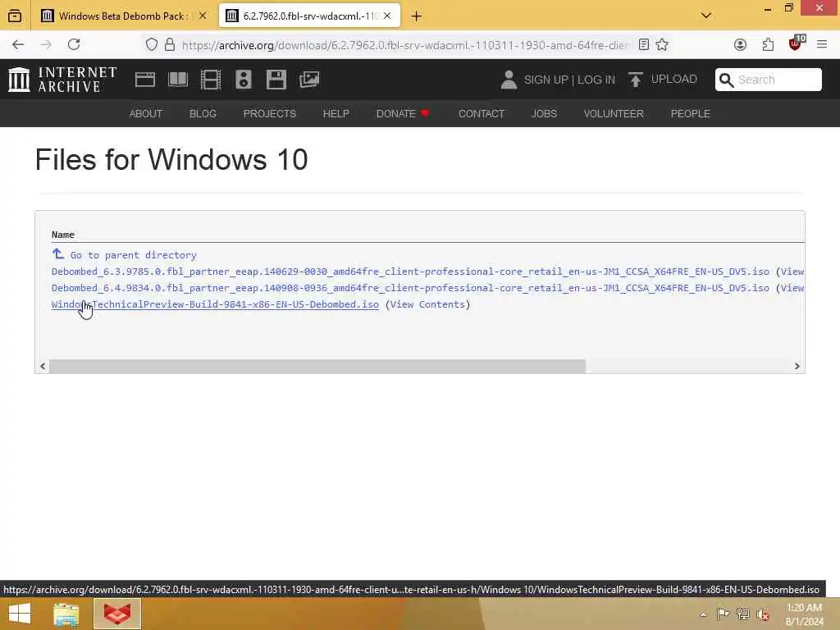Click the scroll right arrow of file list
The width and height of the screenshot is (840, 630).
(797, 366)
